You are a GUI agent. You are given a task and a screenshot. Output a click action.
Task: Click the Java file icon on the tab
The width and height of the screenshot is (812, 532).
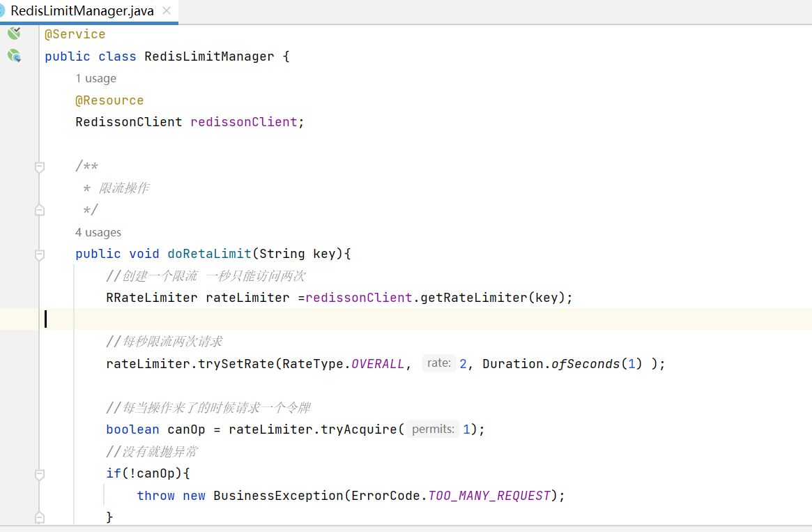point(2,11)
